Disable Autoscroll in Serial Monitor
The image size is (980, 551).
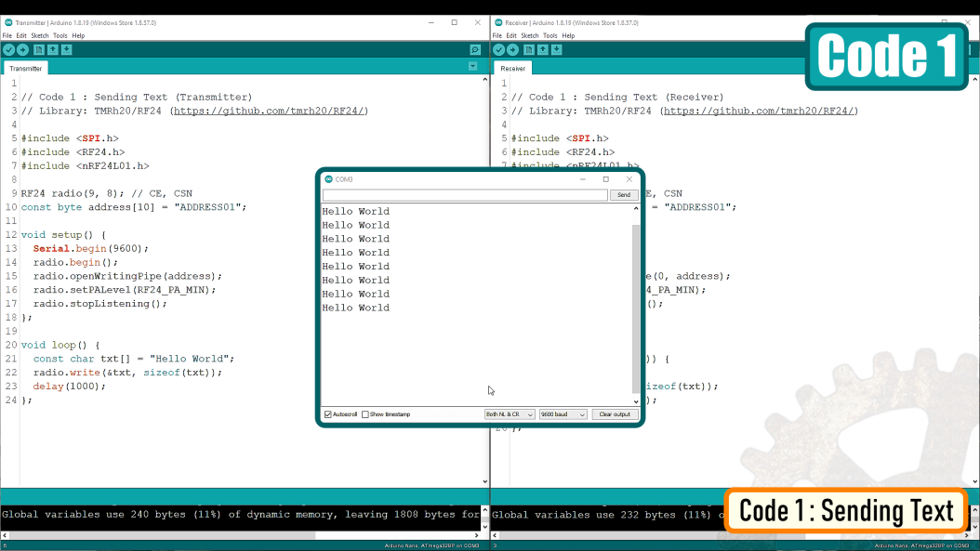pos(327,414)
